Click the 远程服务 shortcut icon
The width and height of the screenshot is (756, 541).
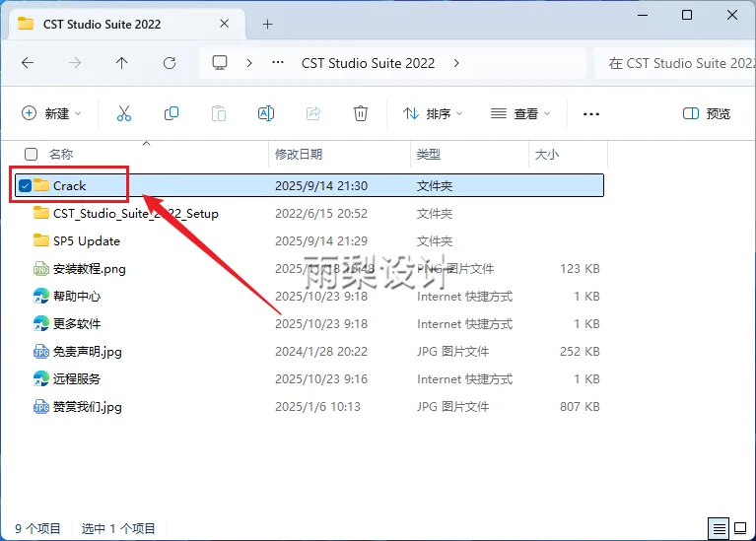41,379
